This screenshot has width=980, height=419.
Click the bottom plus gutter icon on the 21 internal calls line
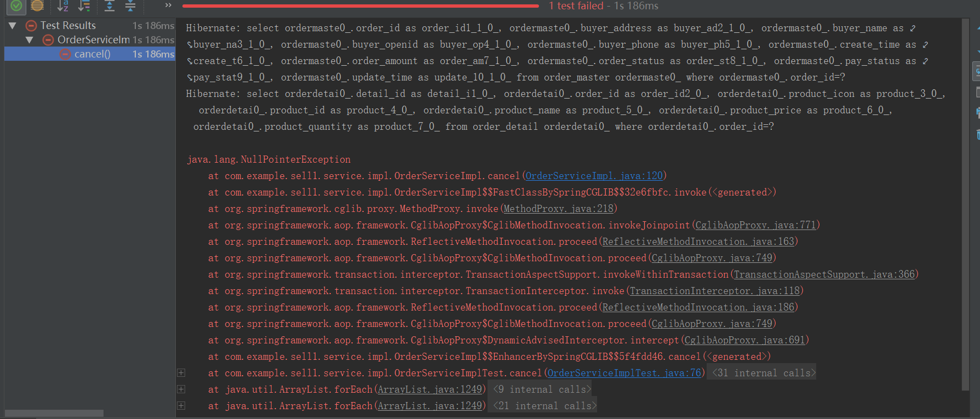(x=181, y=406)
